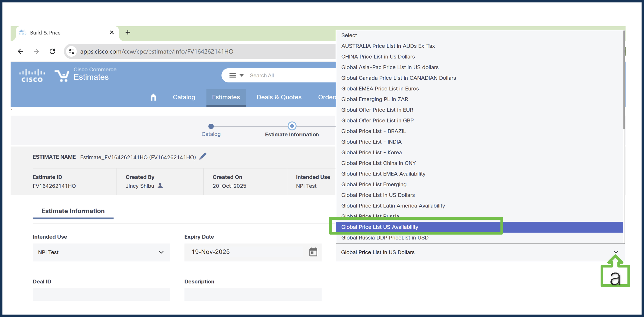Open a new browser tab with the plus icon
This screenshot has width=644, height=317.
[x=128, y=32]
